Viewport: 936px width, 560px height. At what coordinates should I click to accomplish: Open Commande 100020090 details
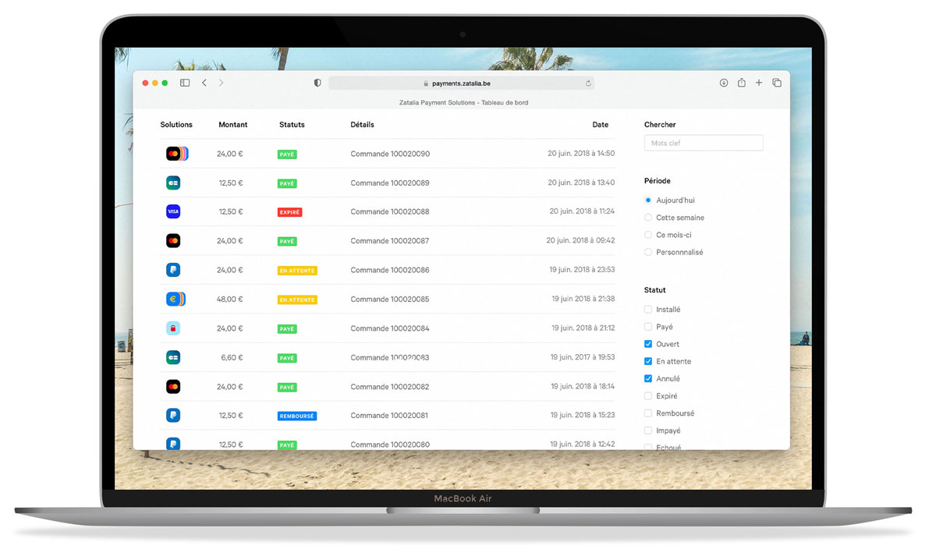click(390, 154)
